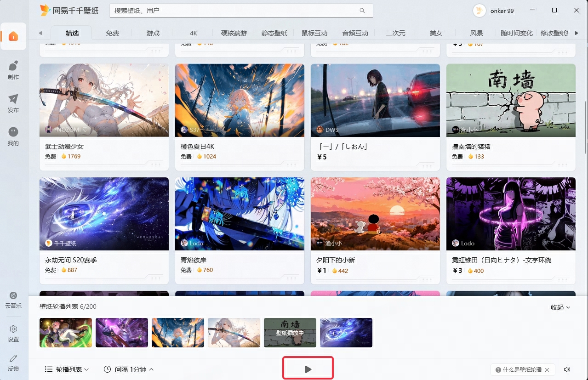Screen dimensions: 588x380
Task: Dismiss the 什么是壁纸轮播 hint
Action: click(547, 370)
